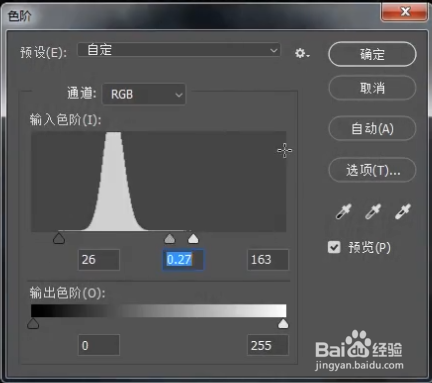
Task: Toggle the 预览(P) checkbox
Action: coord(334,247)
